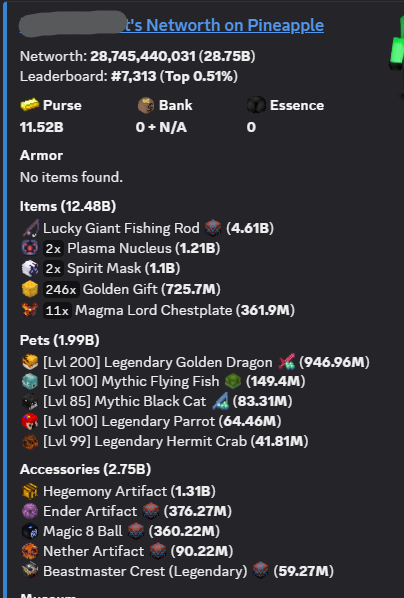The width and height of the screenshot is (404, 598).
Task: Click the Nether Artifact icon
Action: 30,551
